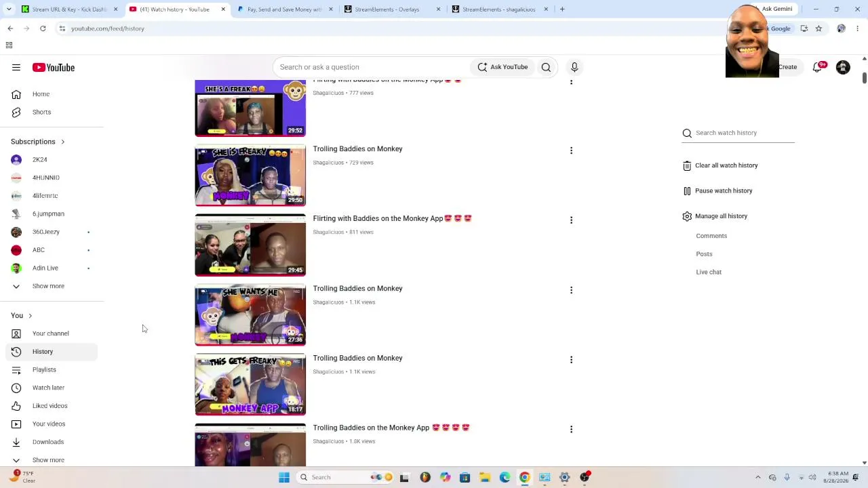Open Your channel in the sidebar
The height and width of the screenshot is (488, 868).
(52, 333)
